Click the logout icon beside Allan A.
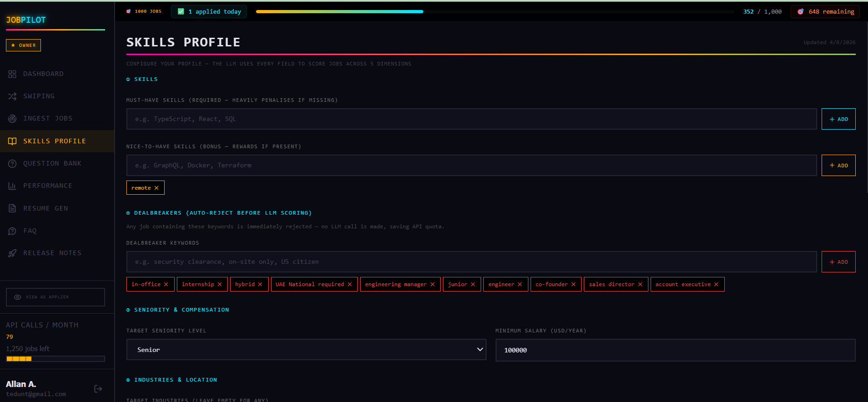 98,389
